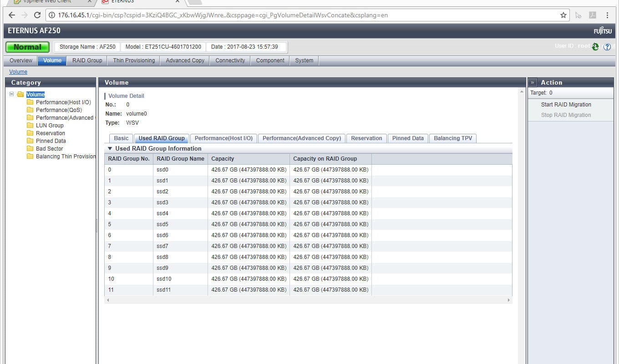Click the Pinned Data folder icon in tree
The width and height of the screenshot is (619, 364).
pyautogui.click(x=30, y=141)
